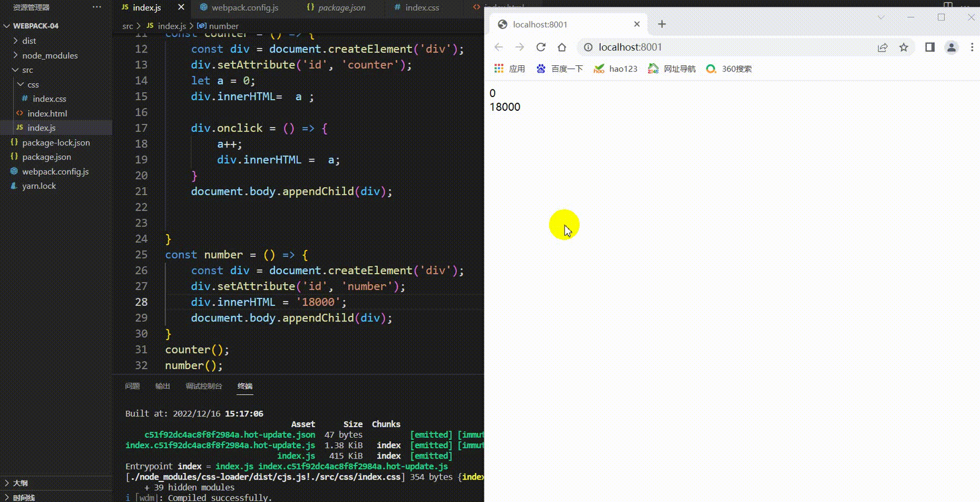
Task: View site information for localhost:8001
Action: (588, 47)
